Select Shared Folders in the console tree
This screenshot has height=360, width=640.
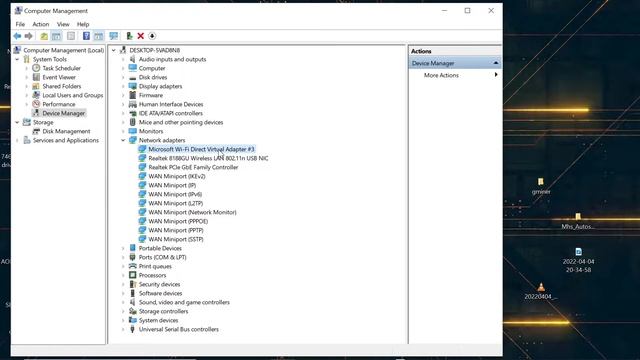(x=62, y=86)
